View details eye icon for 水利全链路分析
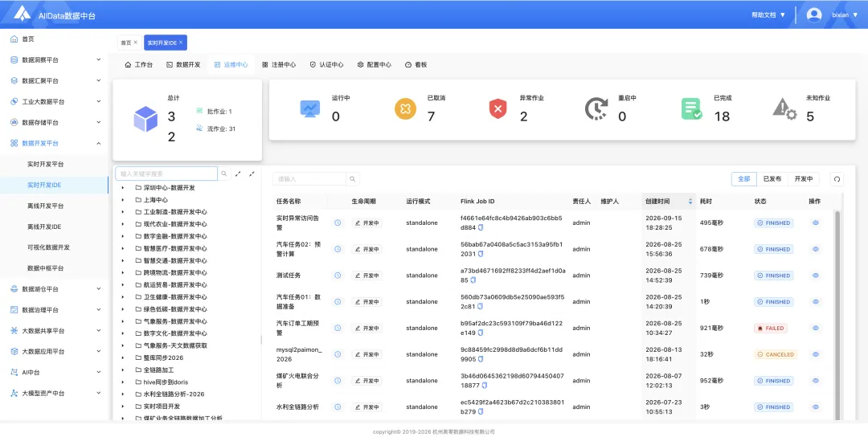Viewport: 868px width, 441px height. pyautogui.click(x=816, y=406)
